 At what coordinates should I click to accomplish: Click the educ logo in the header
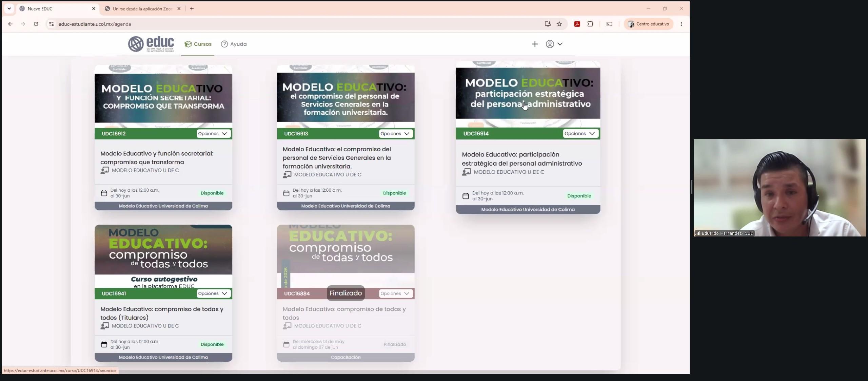coord(151,44)
